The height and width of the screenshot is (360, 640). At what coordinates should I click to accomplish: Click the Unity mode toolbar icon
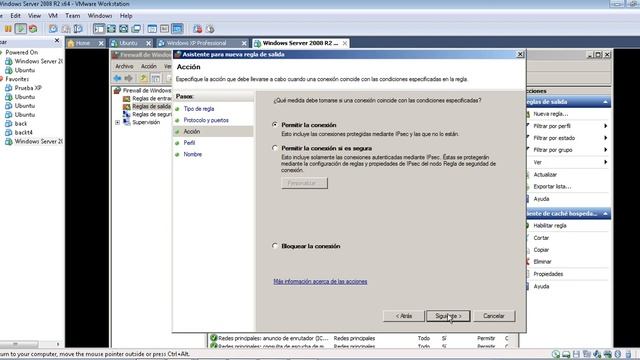click(136, 29)
